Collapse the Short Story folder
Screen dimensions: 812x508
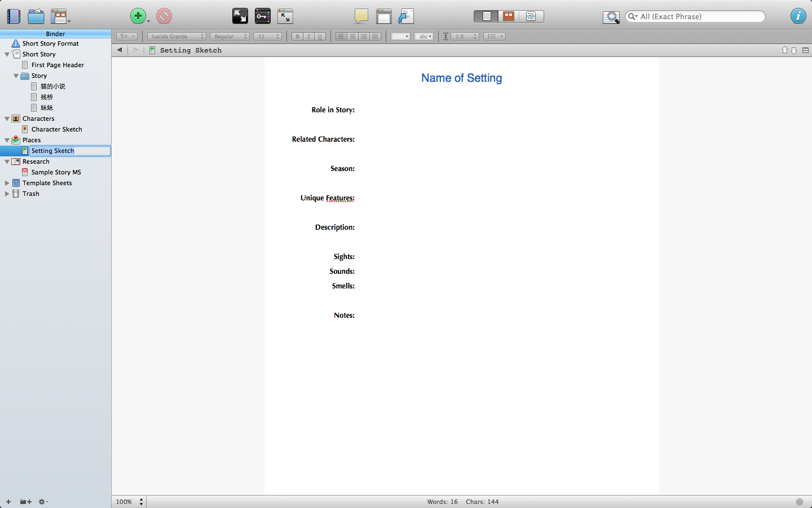pyautogui.click(x=7, y=54)
